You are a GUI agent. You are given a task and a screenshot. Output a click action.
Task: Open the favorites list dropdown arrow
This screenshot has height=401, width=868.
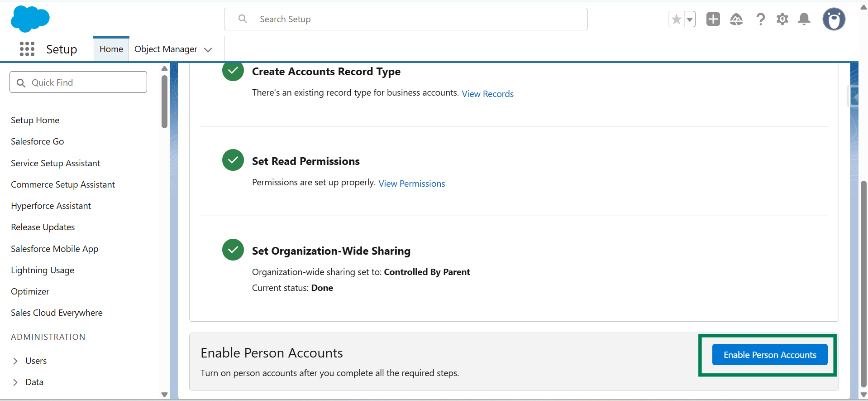pyautogui.click(x=690, y=19)
